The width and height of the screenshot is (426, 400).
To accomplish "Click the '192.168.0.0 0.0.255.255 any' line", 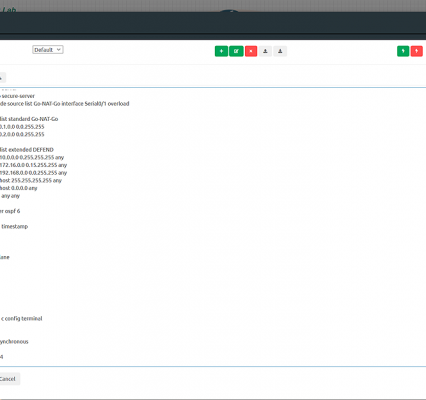I will [x=33, y=173].
